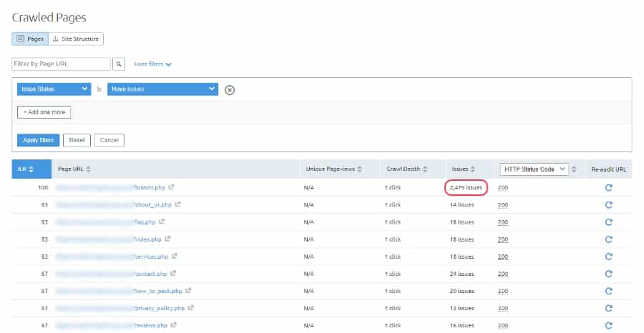Open contact.php external link icon

click(173, 273)
